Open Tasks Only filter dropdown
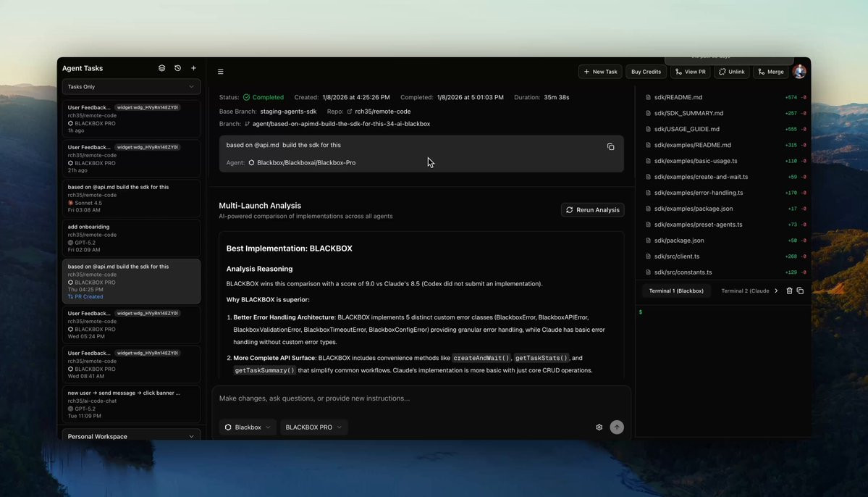 pyautogui.click(x=131, y=87)
